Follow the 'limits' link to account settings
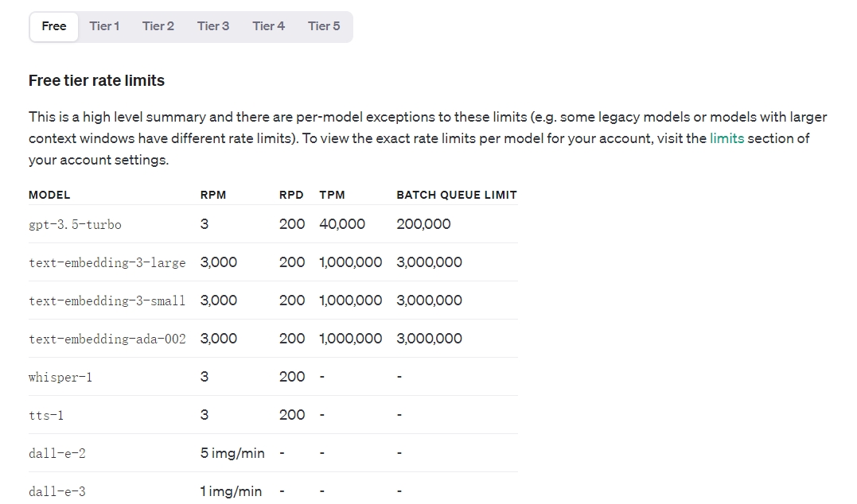The height and width of the screenshot is (504, 857). pos(727,138)
